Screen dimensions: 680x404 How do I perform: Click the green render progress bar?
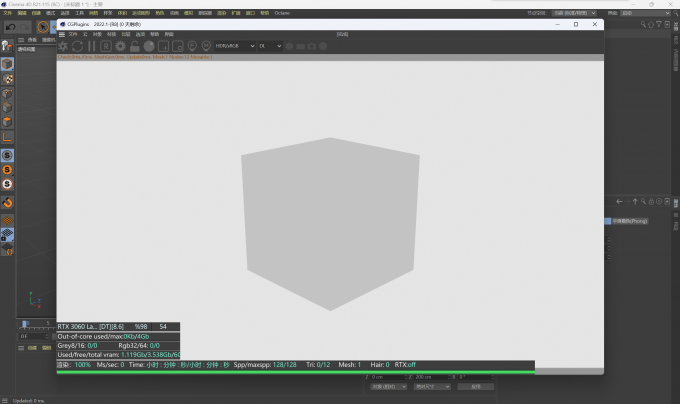click(x=296, y=372)
